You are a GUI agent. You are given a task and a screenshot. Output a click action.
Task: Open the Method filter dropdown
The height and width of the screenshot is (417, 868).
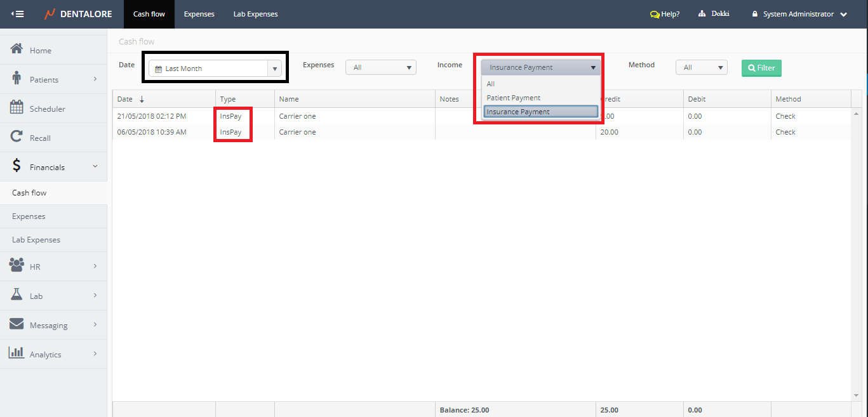(701, 67)
